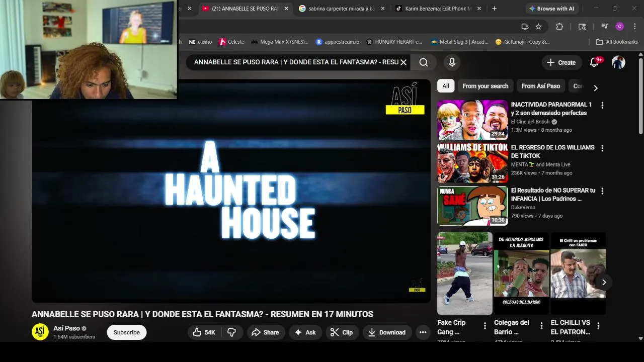Open options for Colegas del Barrio short
Image resolution: width=644 pixels, height=362 pixels.
point(541,326)
